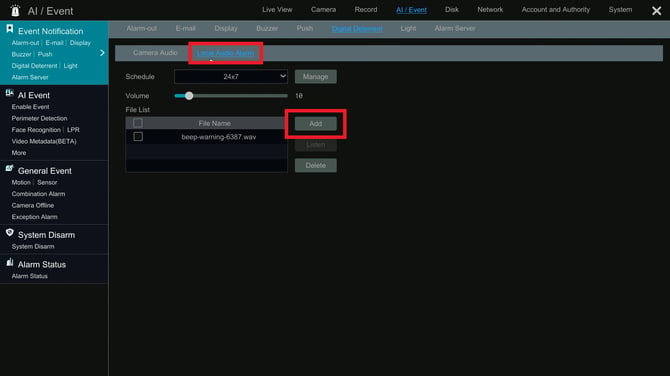Open Account and Authority menu
The width and height of the screenshot is (670, 376).
coord(555,9)
